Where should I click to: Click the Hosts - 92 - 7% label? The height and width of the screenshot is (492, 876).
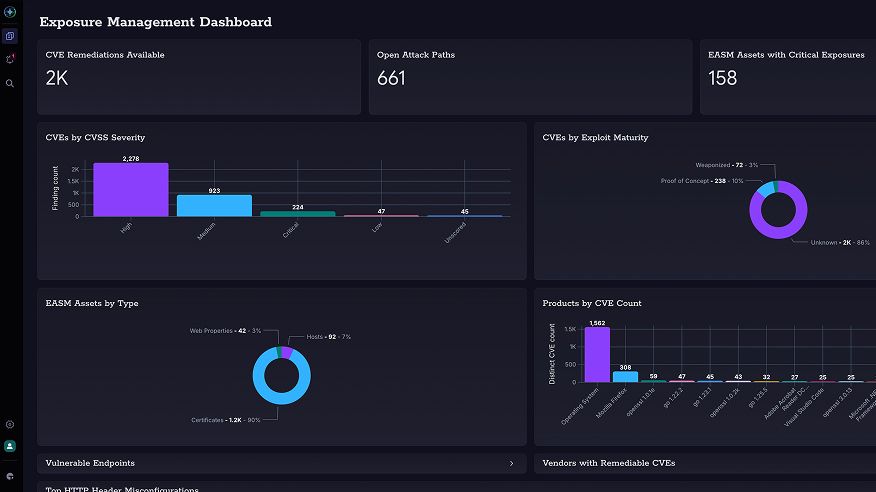click(x=328, y=337)
